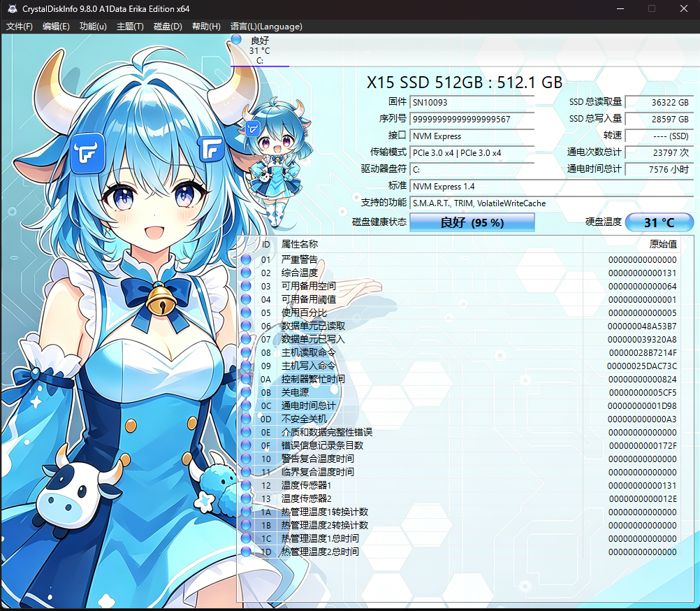The height and width of the screenshot is (611, 700).
Task: Click the power-on hours value 7576 小时
Action: click(659, 169)
